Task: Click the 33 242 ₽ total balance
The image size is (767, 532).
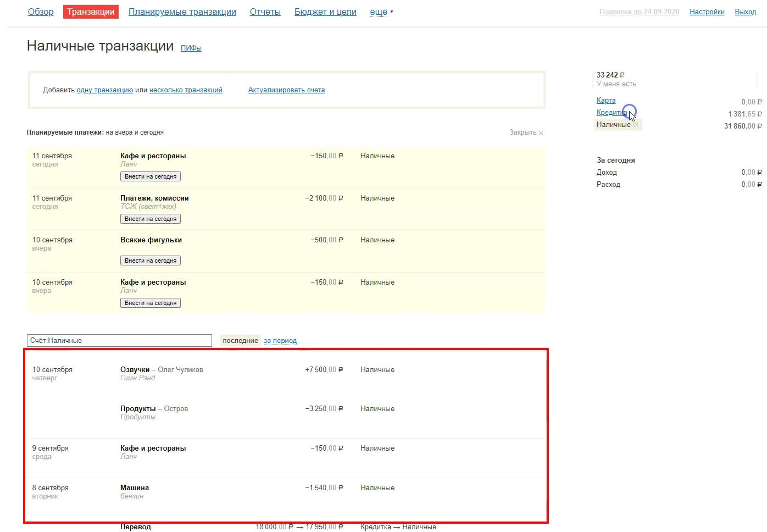Action: pyautogui.click(x=610, y=75)
